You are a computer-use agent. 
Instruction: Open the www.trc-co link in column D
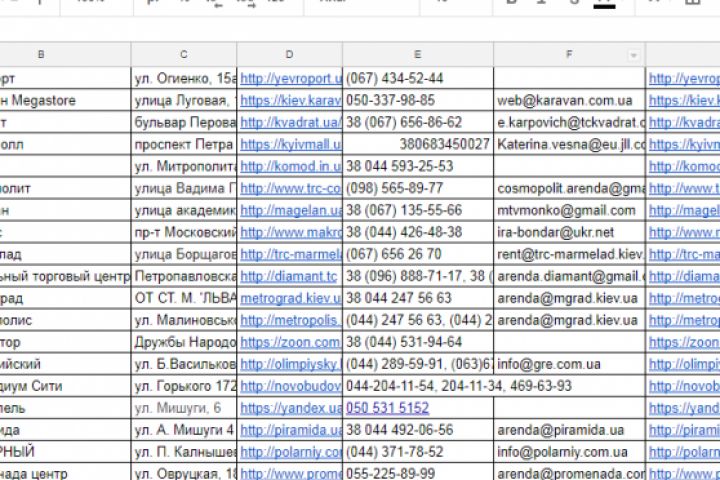[291, 188]
